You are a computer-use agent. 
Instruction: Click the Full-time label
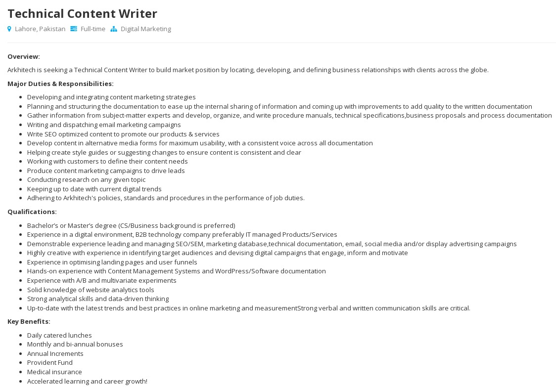click(93, 29)
